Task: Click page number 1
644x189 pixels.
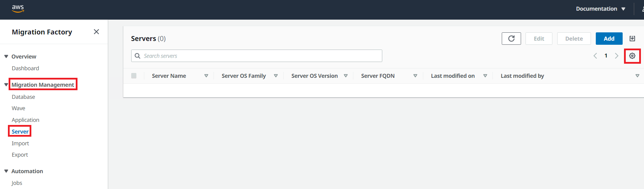Action: pyautogui.click(x=606, y=56)
